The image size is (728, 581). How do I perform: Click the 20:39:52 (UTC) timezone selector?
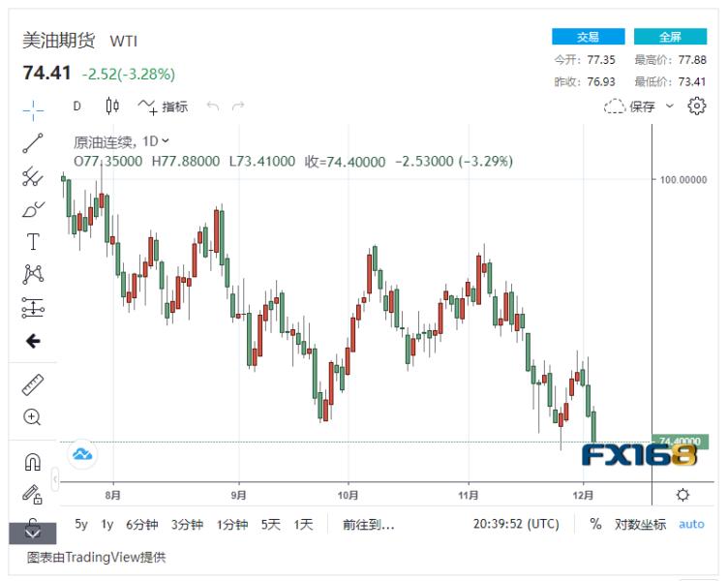pos(516,524)
